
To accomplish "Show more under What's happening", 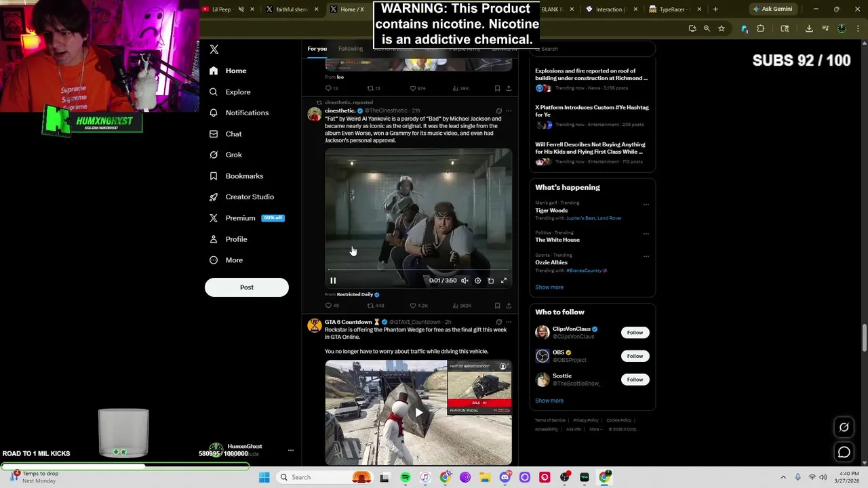I will click(549, 287).
